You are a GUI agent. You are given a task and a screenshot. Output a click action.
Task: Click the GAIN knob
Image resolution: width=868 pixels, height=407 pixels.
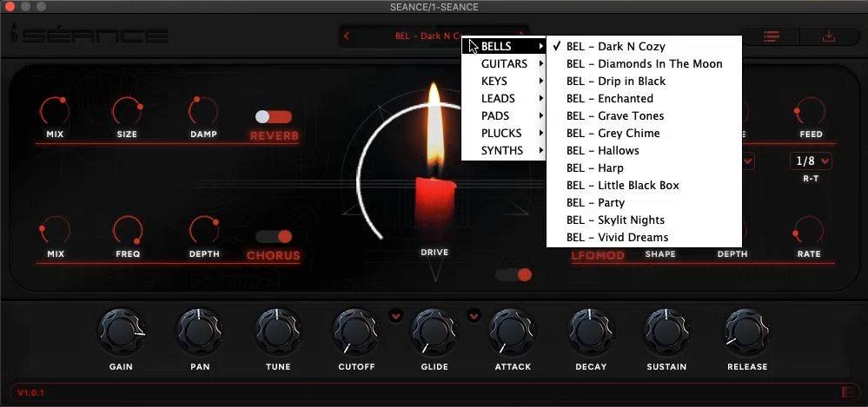[x=121, y=332]
